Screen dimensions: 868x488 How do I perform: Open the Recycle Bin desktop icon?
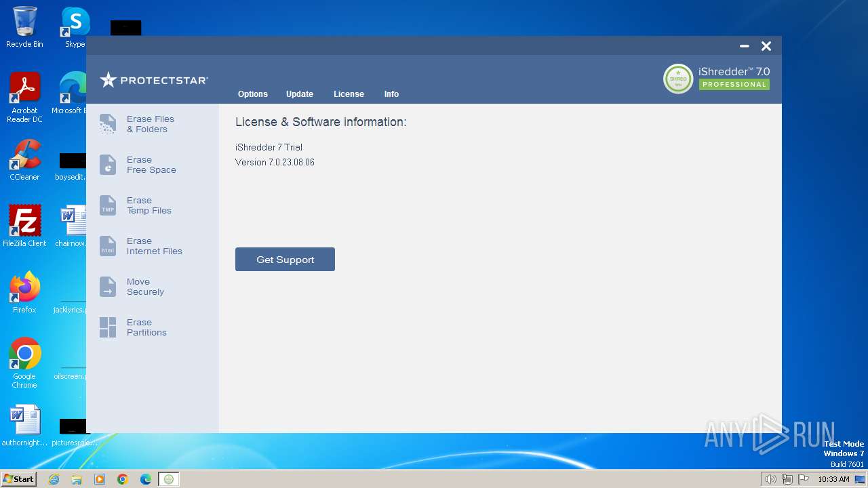(x=24, y=27)
